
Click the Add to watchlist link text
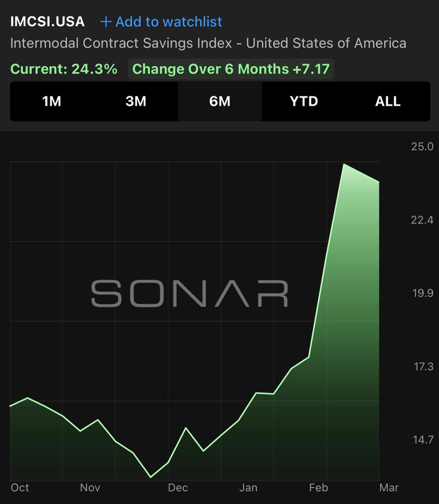click(x=169, y=22)
